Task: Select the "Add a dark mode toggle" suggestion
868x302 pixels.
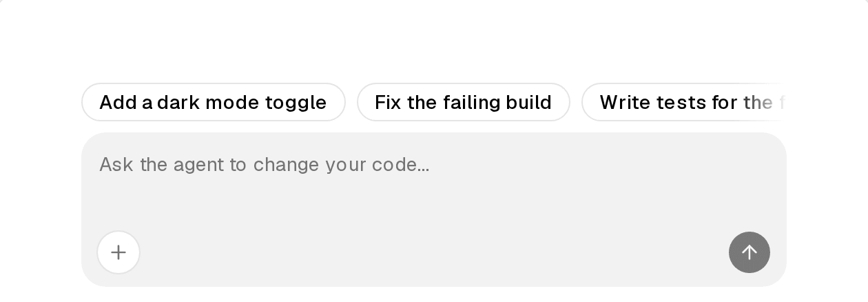Action: tap(214, 102)
